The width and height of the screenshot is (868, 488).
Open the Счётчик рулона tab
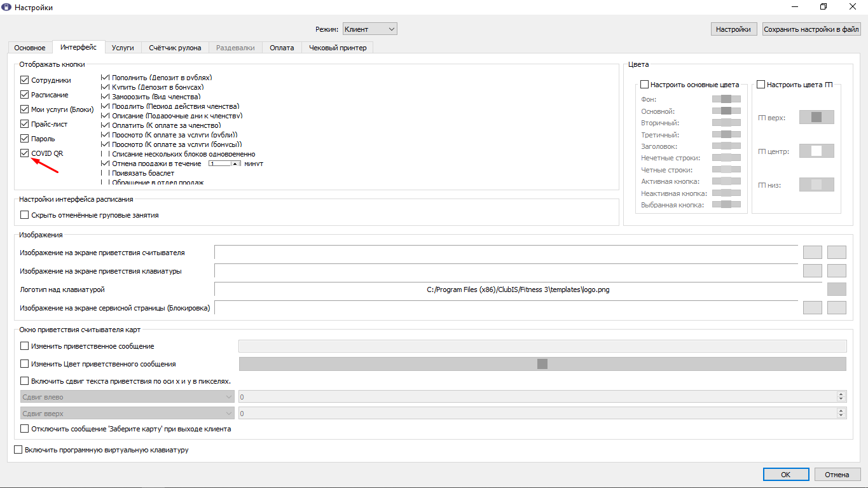176,48
